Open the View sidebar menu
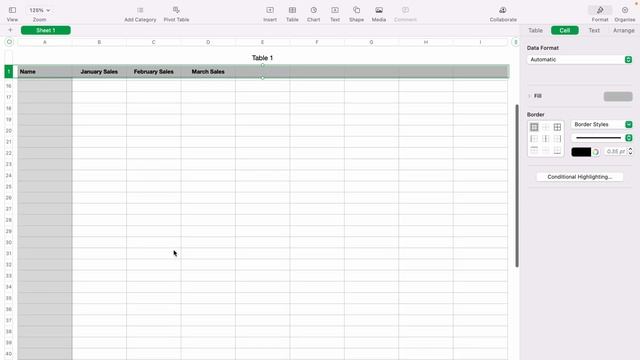Image resolution: width=640 pixels, height=360 pixels. tap(12, 10)
